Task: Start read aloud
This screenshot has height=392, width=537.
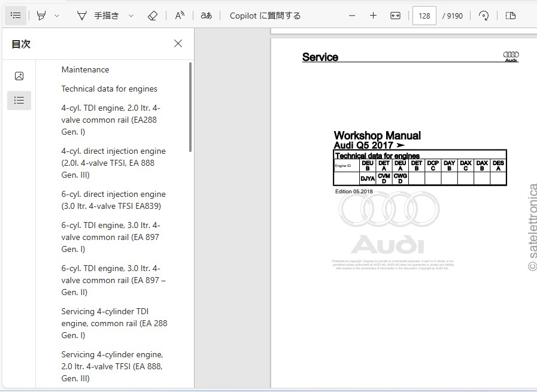Action: click(x=180, y=16)
